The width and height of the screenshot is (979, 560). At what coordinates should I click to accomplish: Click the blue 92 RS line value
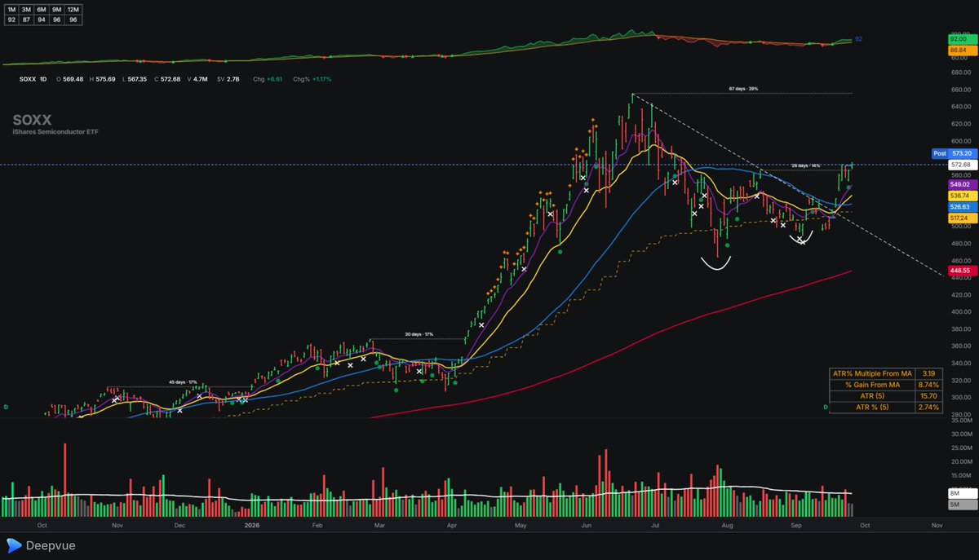pyautogui.click(x=858, y=39)
